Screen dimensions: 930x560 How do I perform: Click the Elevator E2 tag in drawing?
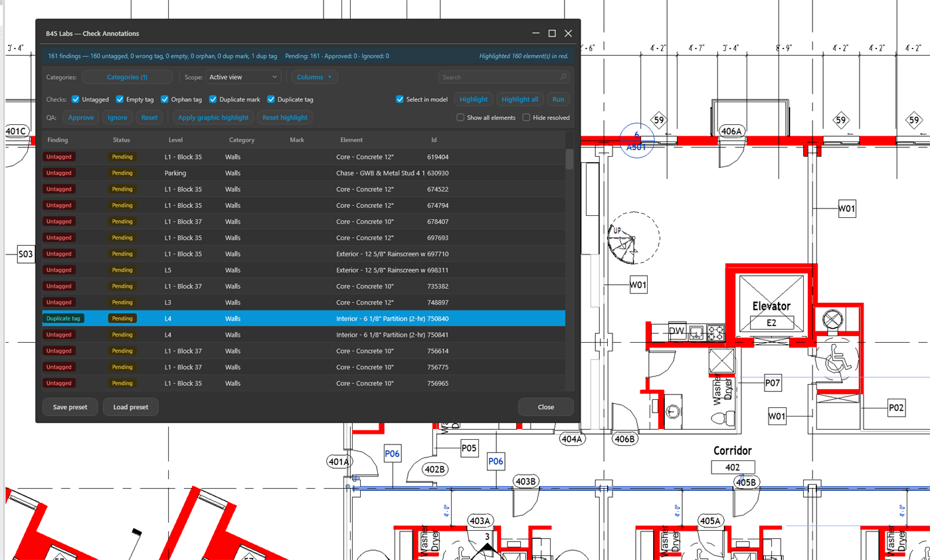(771, 323)
